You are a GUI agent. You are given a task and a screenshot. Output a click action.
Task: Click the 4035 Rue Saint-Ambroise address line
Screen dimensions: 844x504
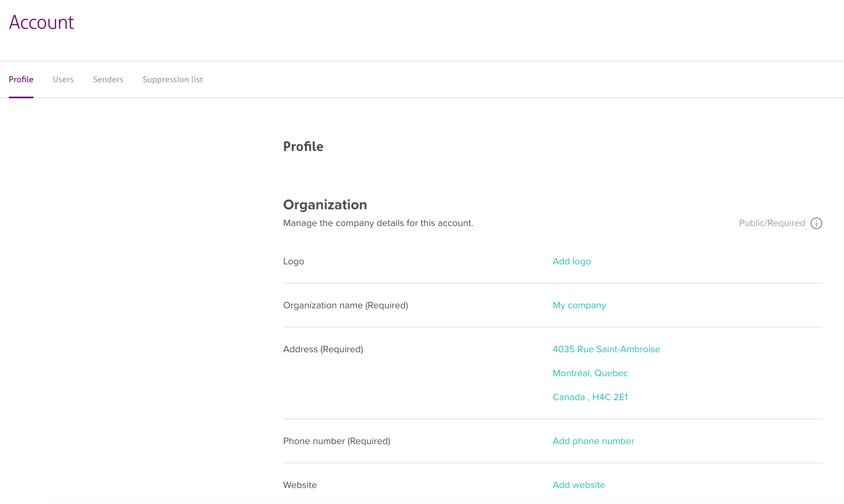click(606, 349)
